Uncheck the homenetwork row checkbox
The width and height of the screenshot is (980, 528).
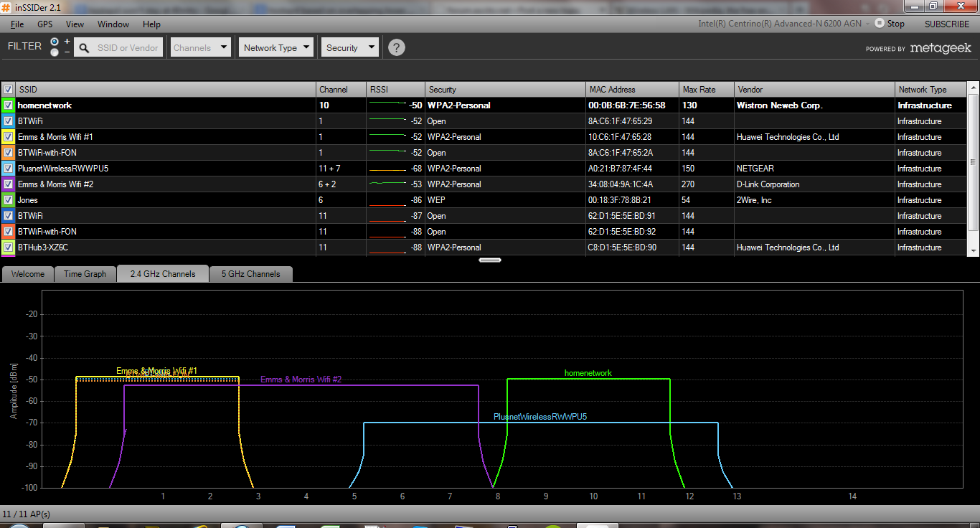click(8, 105)
